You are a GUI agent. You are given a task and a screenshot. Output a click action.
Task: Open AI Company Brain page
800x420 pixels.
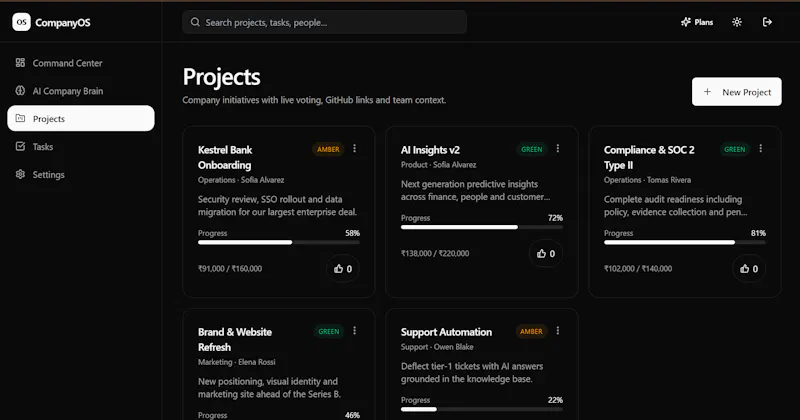pyautogui.click(x=81, y=91)
